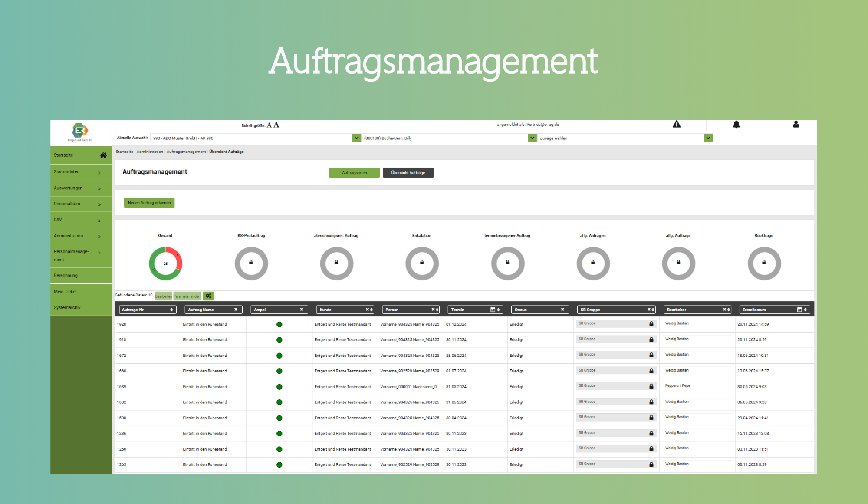This screenshot has height=504, width=868.
Task: Clear the Auftrag Name filter with X
Action: pos(236,310)
